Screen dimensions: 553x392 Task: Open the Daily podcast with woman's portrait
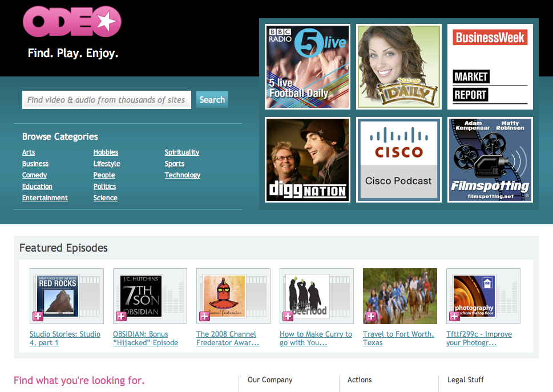(x=399, y=67)
